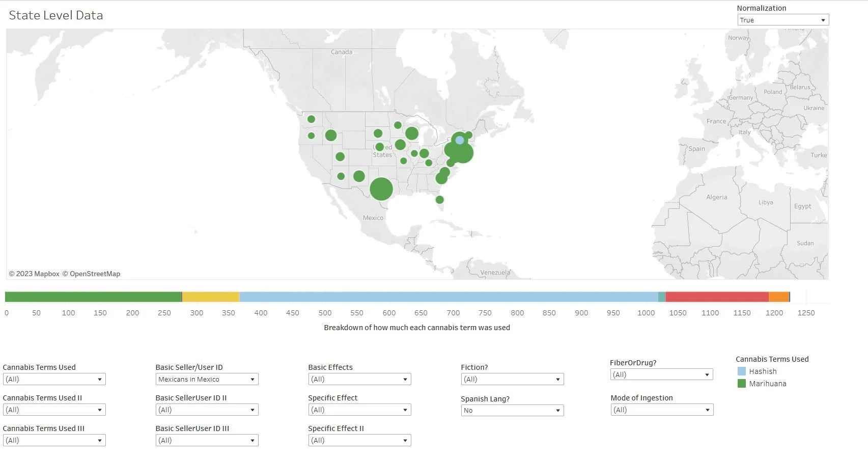This screenshot has height=458, width=868.
Task: Click the green circle over Iowa
Action: pos(400,145)
